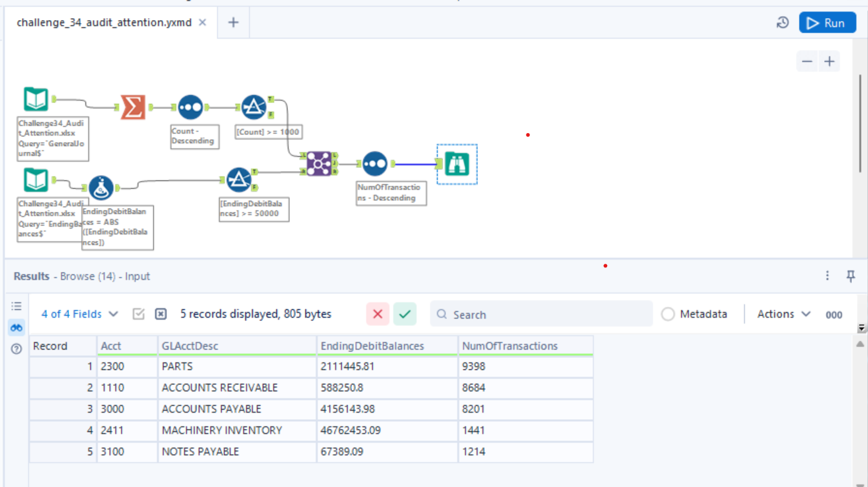The width and height of the screenshot is (868, 487).
Task: Switch to challenge_34_audit_attention.yxmd tab
Action: click(x=104, y=23)
